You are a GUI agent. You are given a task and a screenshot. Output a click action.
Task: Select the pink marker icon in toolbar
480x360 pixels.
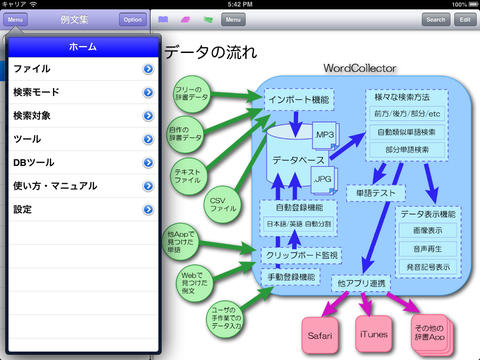[x=185, y=20]
